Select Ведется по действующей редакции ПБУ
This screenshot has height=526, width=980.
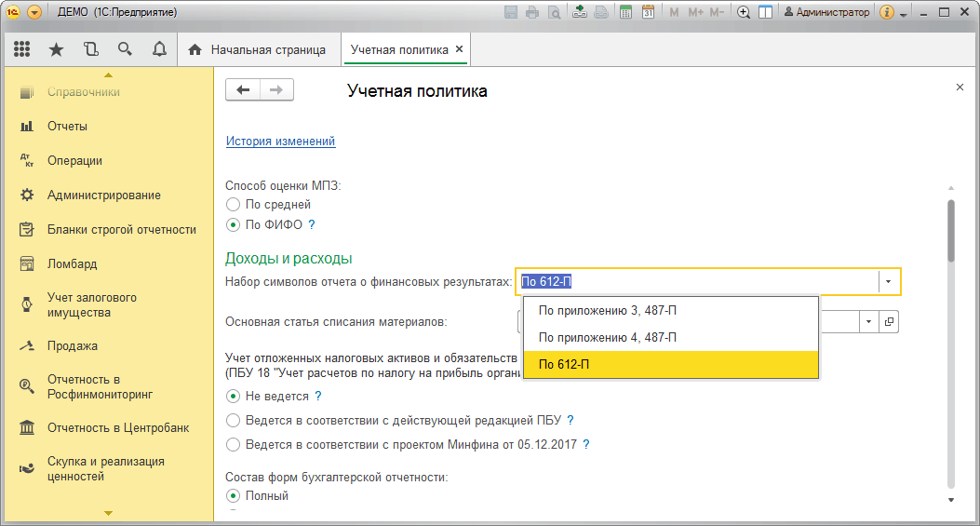click(233, 420)
